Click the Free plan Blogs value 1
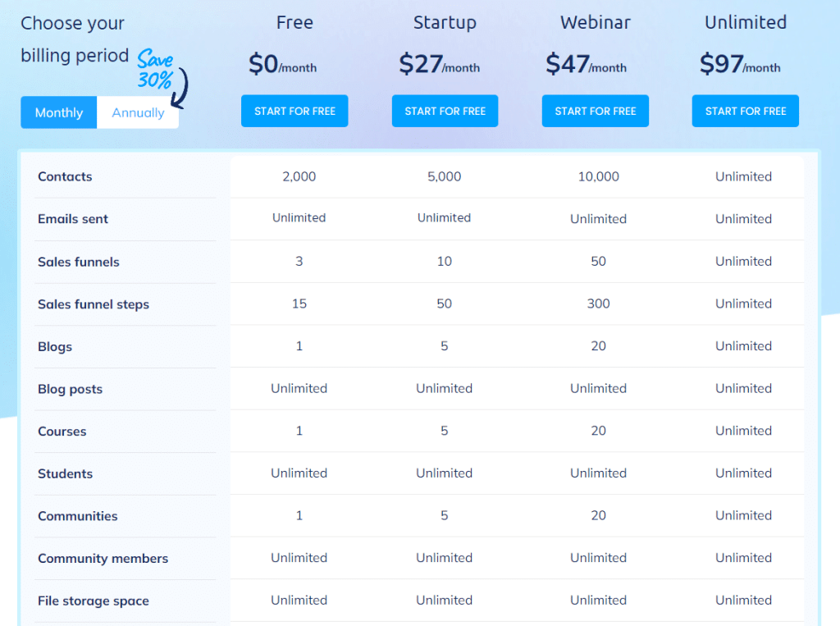 pyautogui.click(x=299, y=345)
